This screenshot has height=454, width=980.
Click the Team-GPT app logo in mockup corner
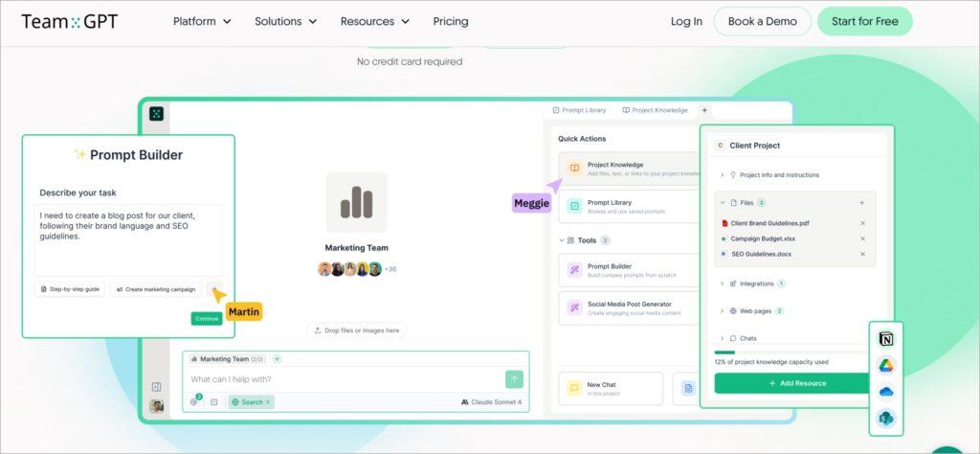[x=156, y=114]
